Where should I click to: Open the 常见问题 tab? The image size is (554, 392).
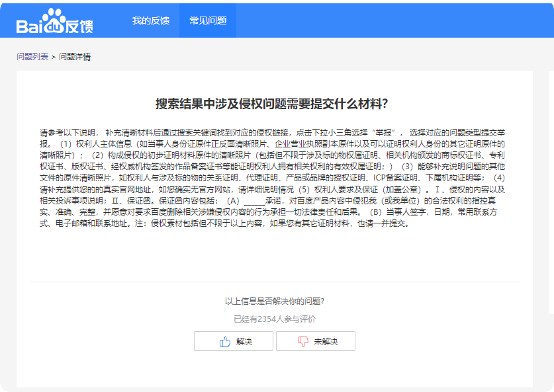click(208, 20)
